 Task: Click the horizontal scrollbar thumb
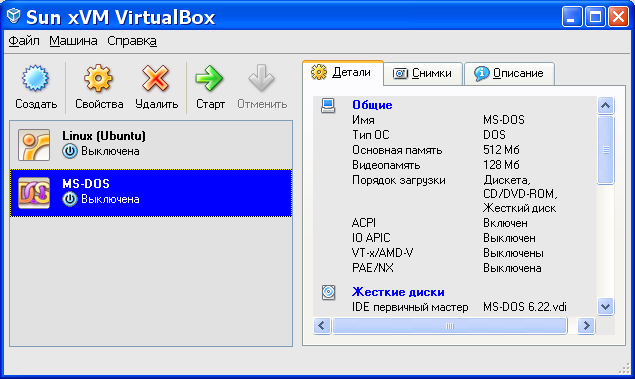(x=450, y=326)
